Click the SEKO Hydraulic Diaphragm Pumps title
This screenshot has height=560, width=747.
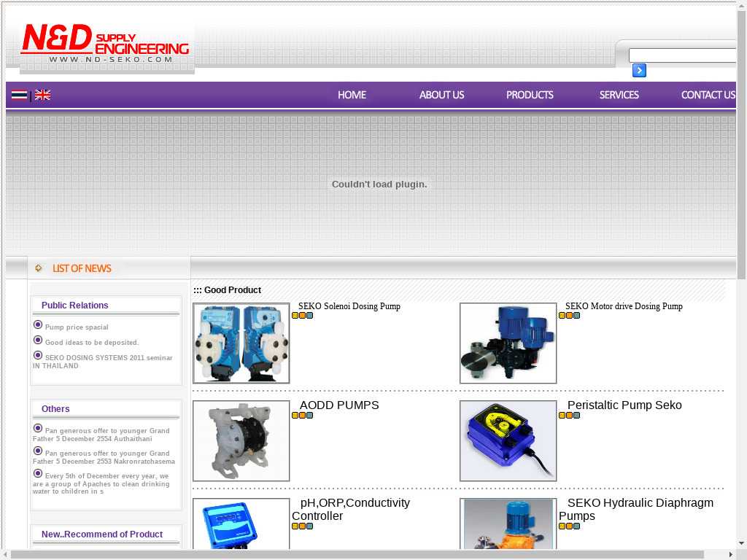(636, 510)
